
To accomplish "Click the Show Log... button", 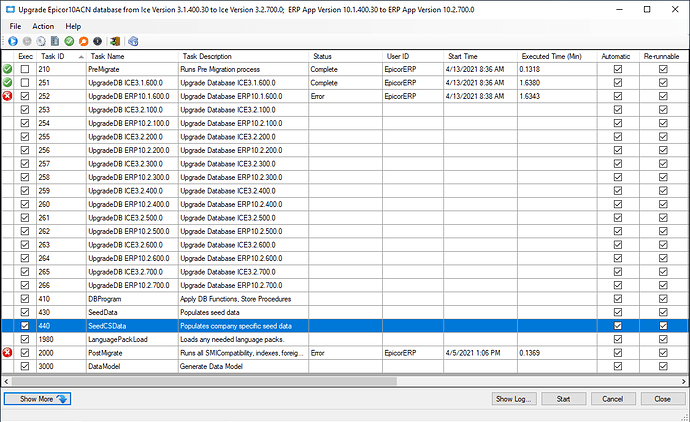I will [514, 399].
